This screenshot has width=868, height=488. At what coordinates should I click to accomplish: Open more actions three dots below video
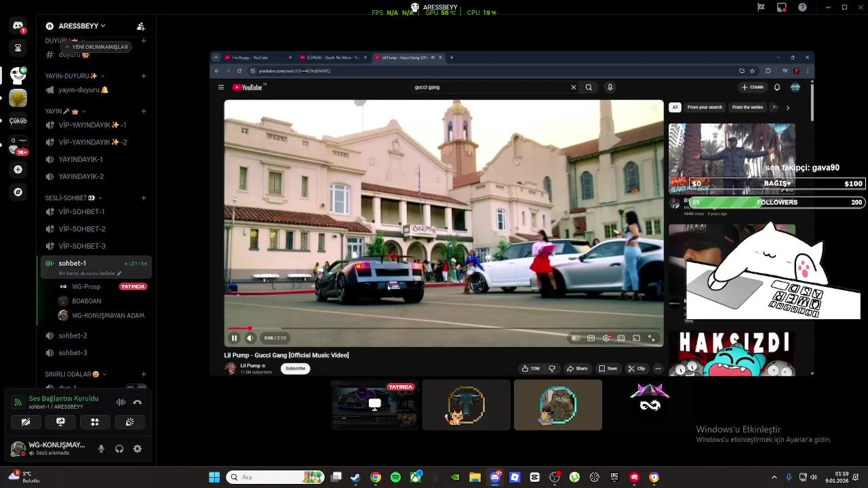click(657, 369)
